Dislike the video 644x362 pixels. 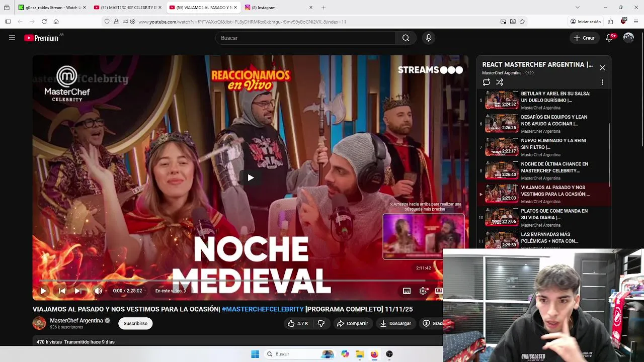321,323
